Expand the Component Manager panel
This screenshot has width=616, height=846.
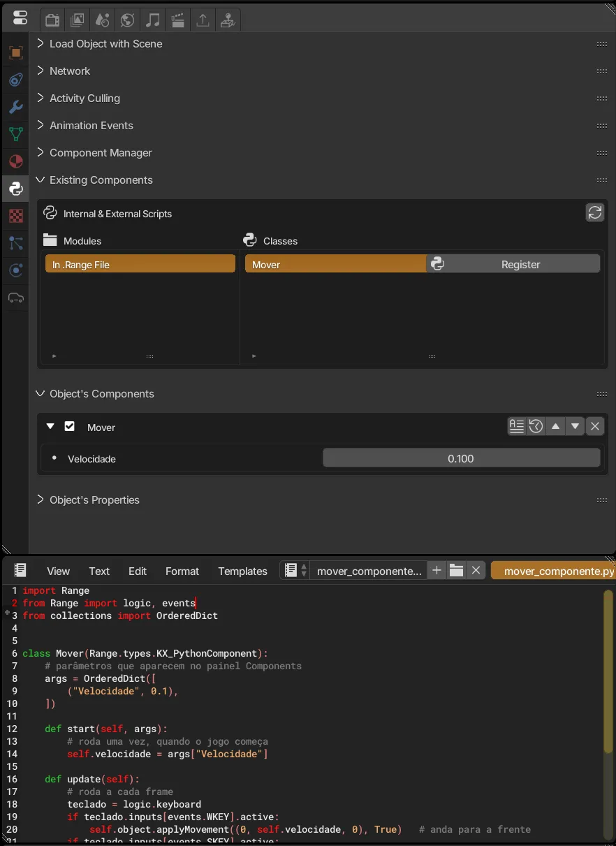41,152
